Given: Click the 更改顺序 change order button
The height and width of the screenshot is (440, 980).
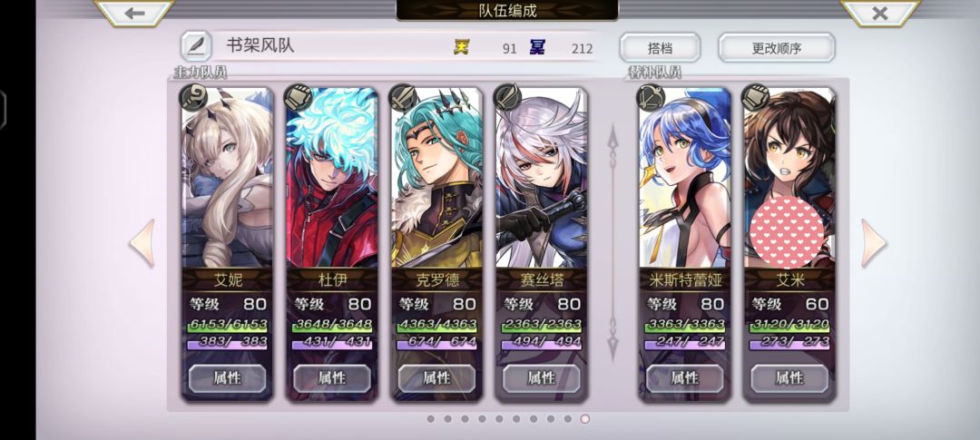Looking at the screenshot, I should click(776, 47).
